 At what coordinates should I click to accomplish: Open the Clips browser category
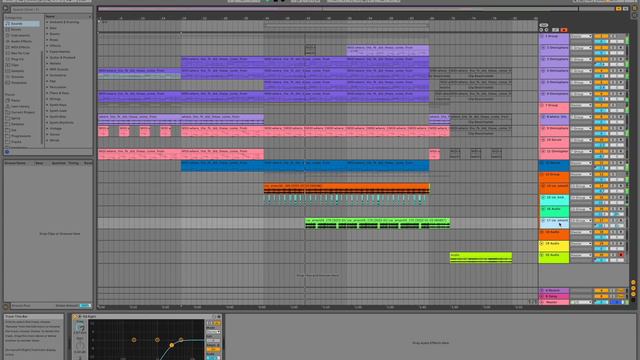[x=15, y=65]
